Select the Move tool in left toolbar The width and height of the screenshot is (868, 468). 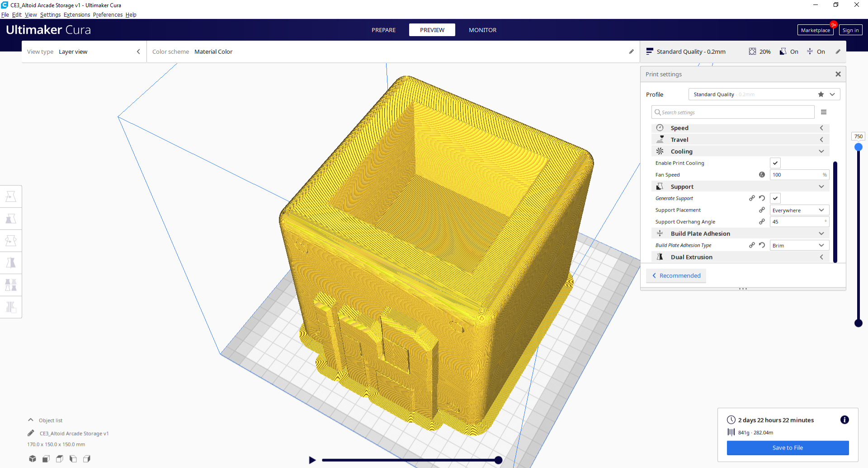click(11, 197)
